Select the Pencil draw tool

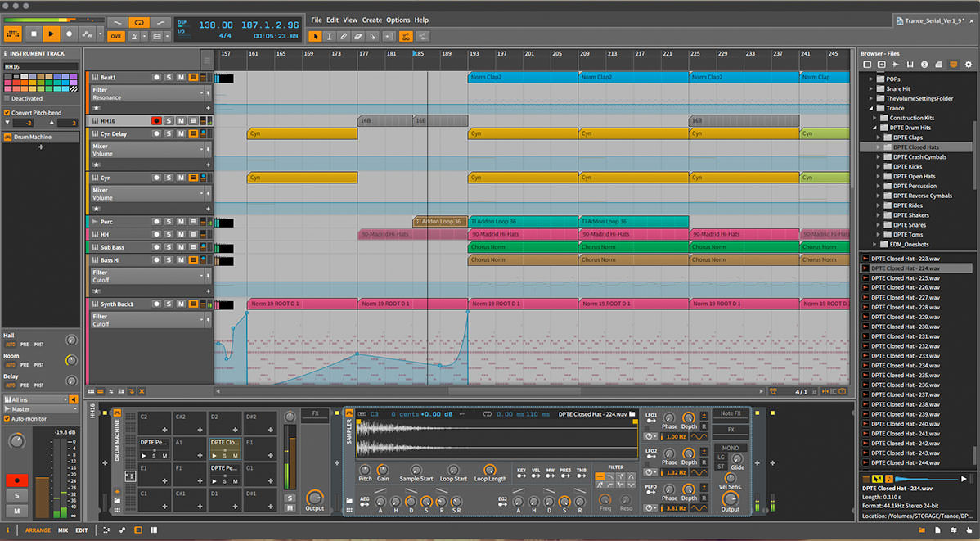(344, 36)
